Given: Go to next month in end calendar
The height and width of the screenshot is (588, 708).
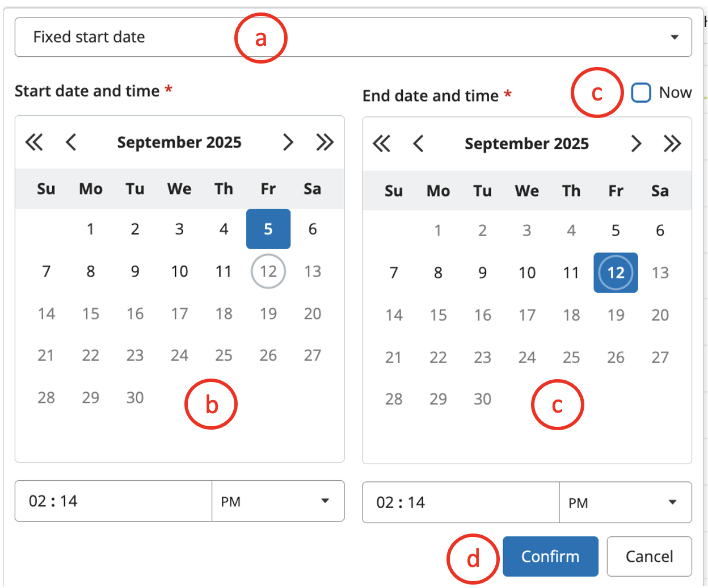Looking at the screenshot, I should [x=636, y=144].
